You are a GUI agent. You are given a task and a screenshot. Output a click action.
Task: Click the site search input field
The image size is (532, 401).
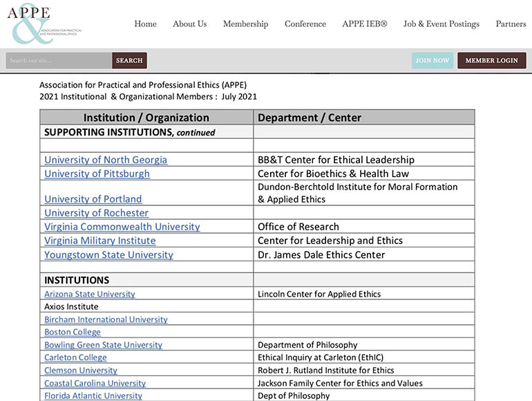click(x=59, y=60)
